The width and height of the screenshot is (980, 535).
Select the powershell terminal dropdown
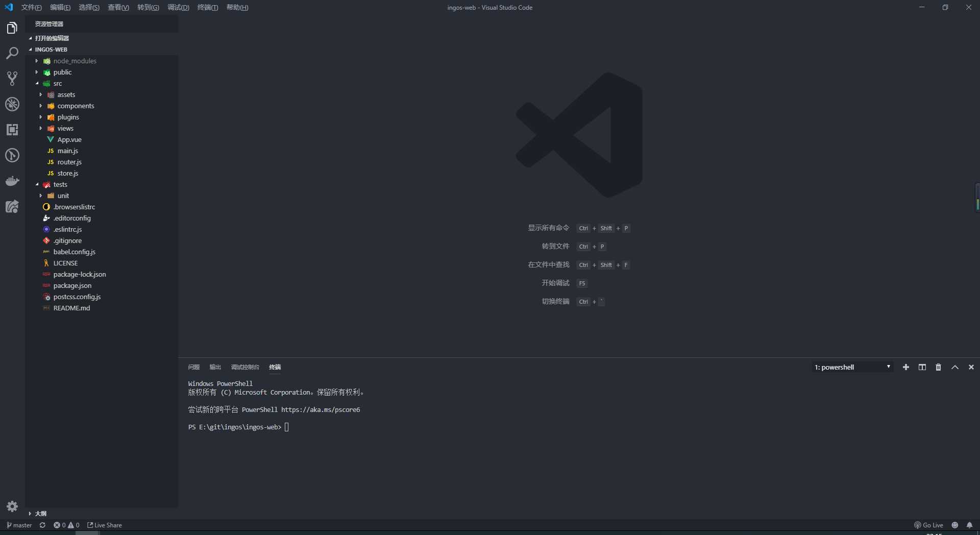coord(852,367)
